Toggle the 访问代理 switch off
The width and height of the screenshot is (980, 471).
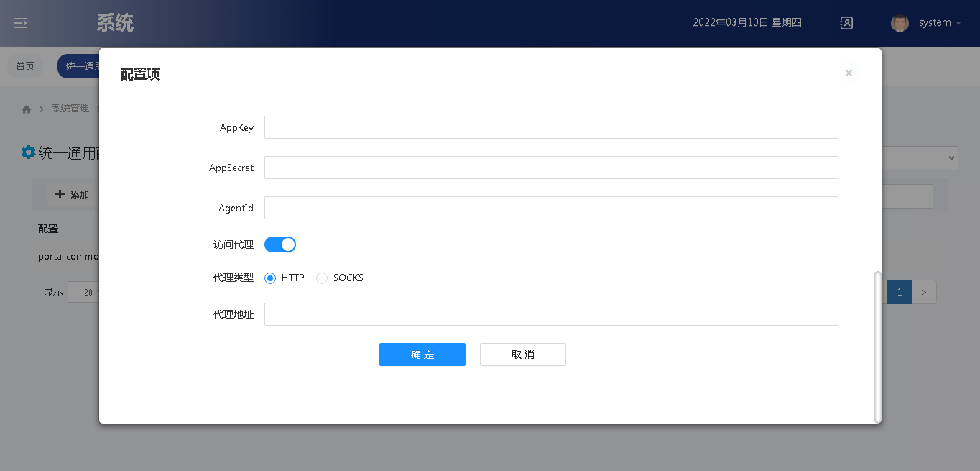280,244
